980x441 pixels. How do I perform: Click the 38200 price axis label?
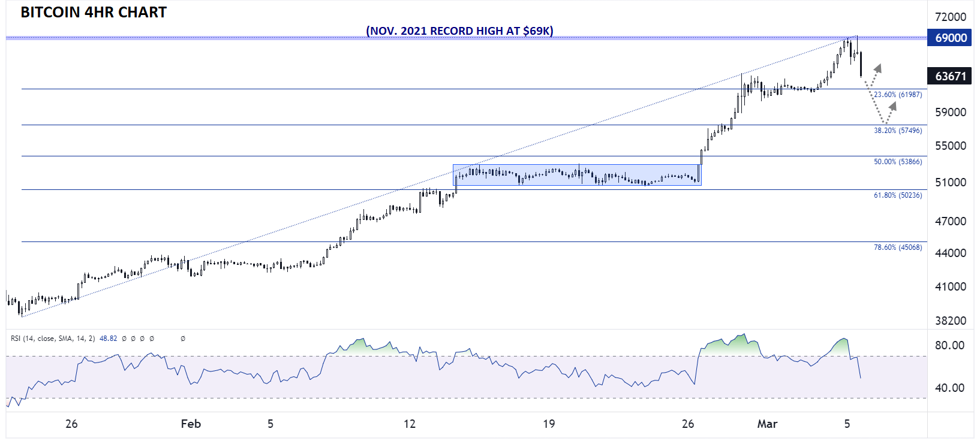tap(951, 321)
